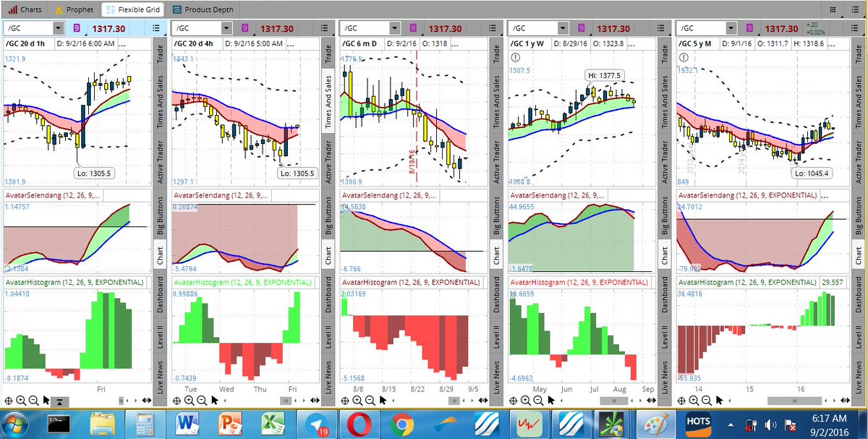Image resolution: width=868 pixels, height=439 pixels.
Task: Click the /GC 20 d 1h timeframe button
Action: [x=30, y=44]
